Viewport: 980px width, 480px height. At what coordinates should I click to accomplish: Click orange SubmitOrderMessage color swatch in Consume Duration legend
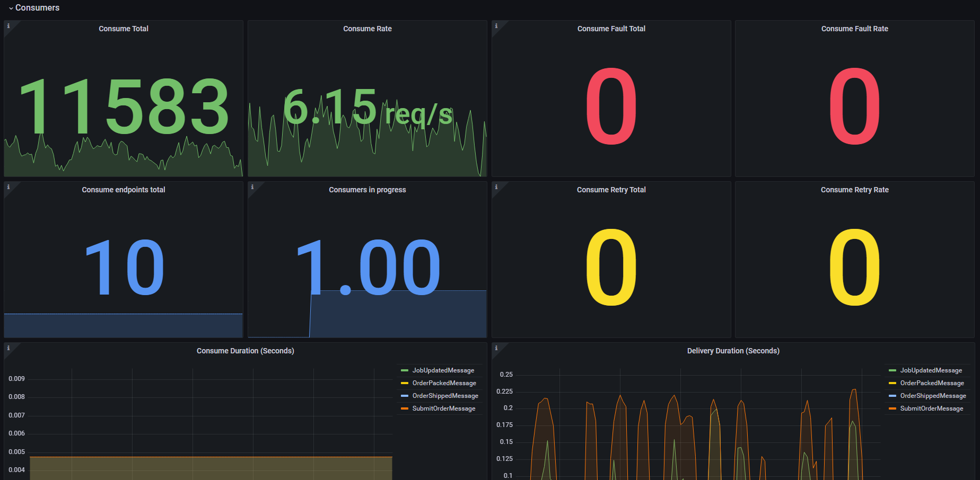[405, 408]
